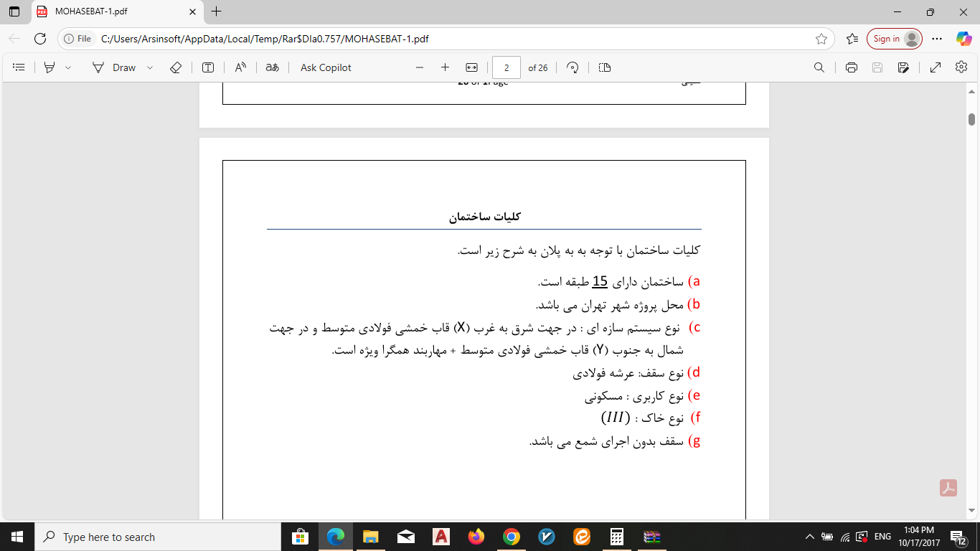This screenshot has width=980, height=551.
Task: Open Microsoft Store from taskbar
Action: coord(301,537)
